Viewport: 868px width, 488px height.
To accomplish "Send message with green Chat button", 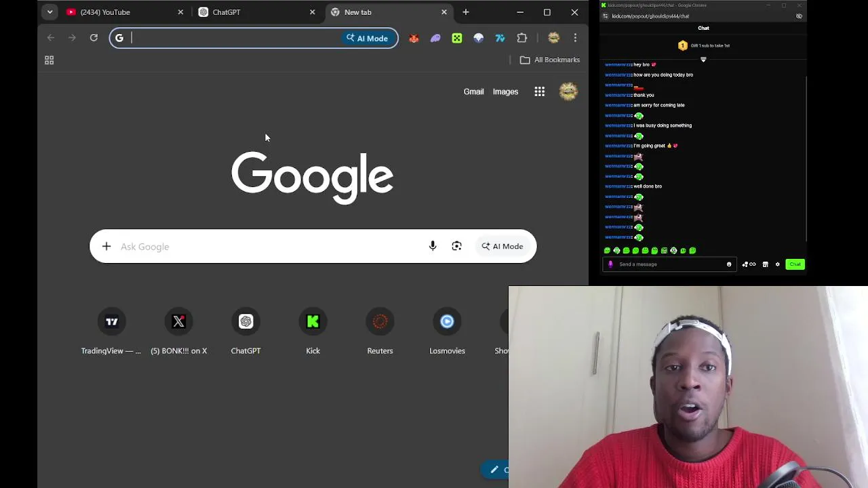I will click(x=795, y=264).
